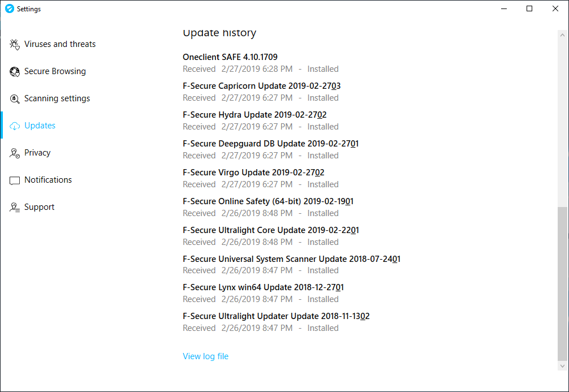Click the Viruses and threats bug icon
Screen dimensions: 569x392
(x=15, y=45)
